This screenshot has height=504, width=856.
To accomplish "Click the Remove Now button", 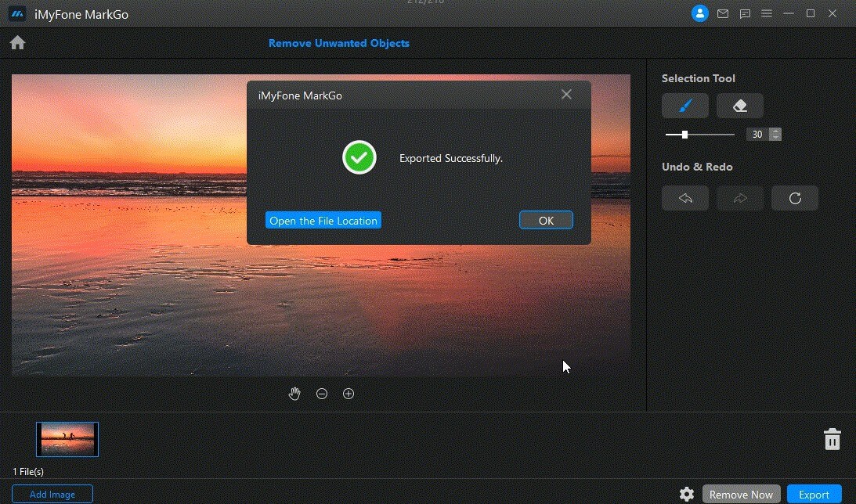I will tap(741, 494).
